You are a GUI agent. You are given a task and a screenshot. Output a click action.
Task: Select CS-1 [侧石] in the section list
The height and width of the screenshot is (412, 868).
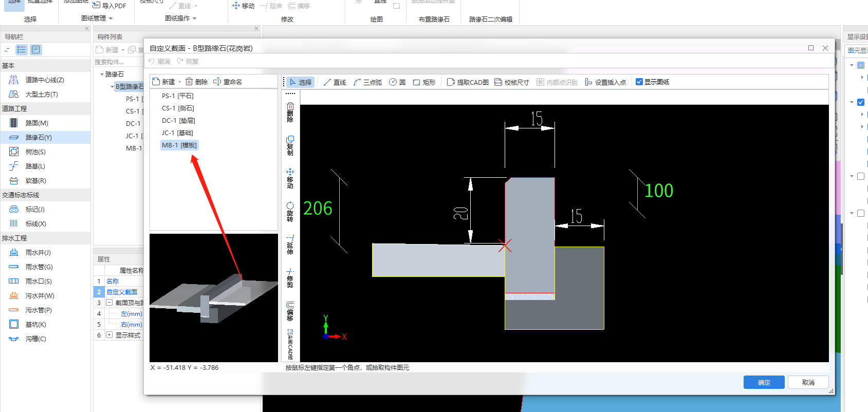(178, 108)
